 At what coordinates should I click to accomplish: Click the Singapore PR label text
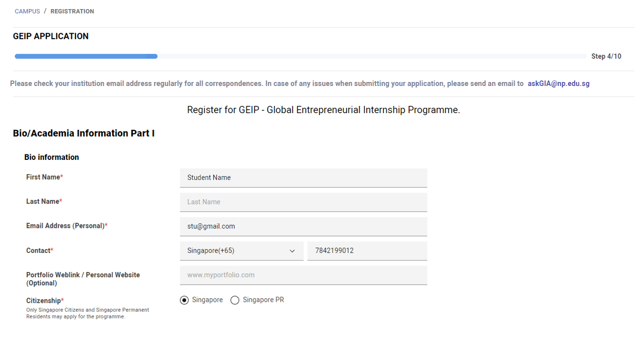click(263, 300)
